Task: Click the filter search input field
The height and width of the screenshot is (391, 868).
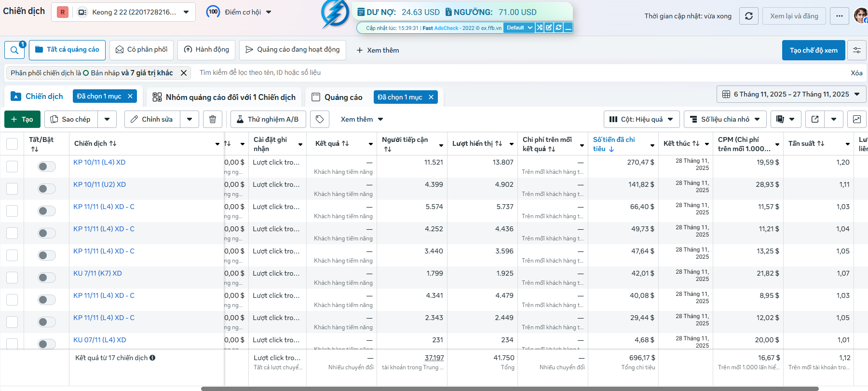Action: pos(520,73)
